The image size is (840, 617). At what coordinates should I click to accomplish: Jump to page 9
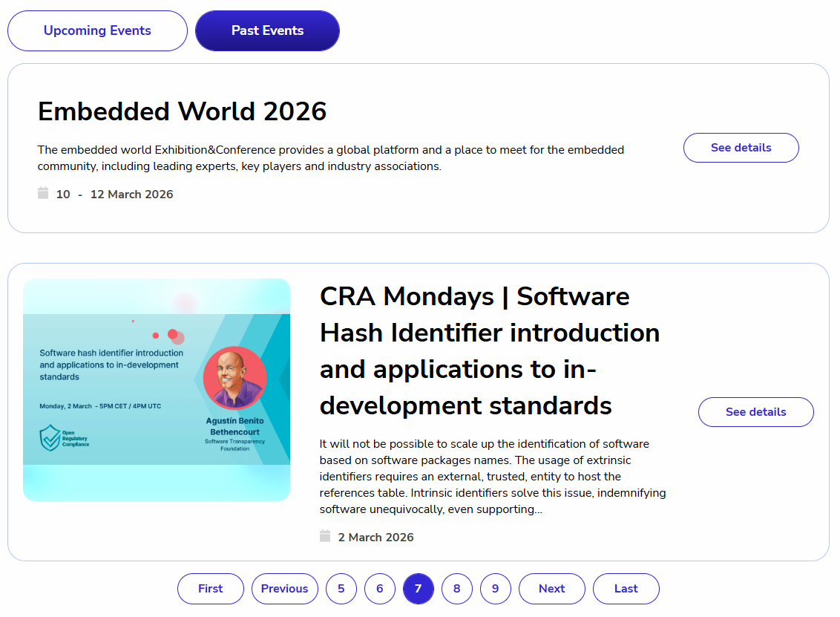496,589
